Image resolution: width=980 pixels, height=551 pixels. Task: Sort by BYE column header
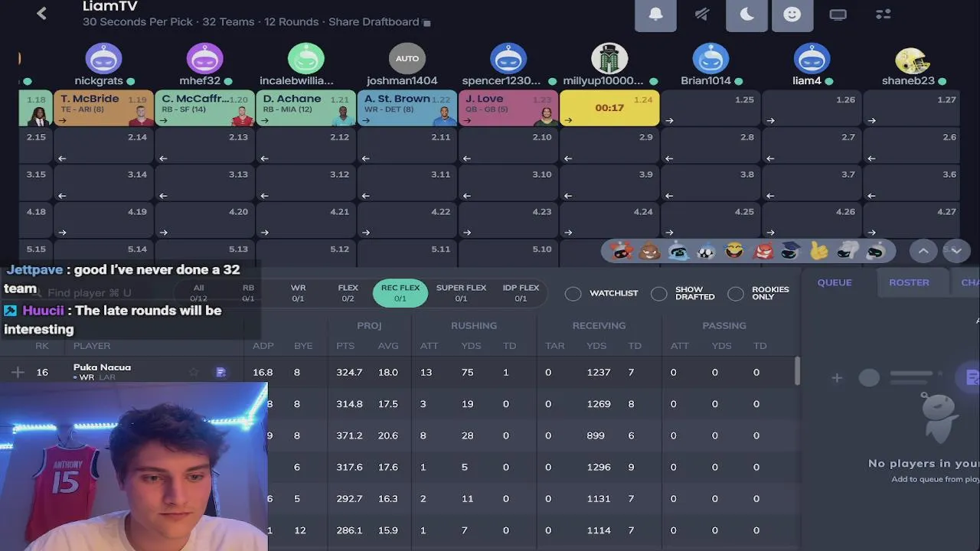point(303,346)
